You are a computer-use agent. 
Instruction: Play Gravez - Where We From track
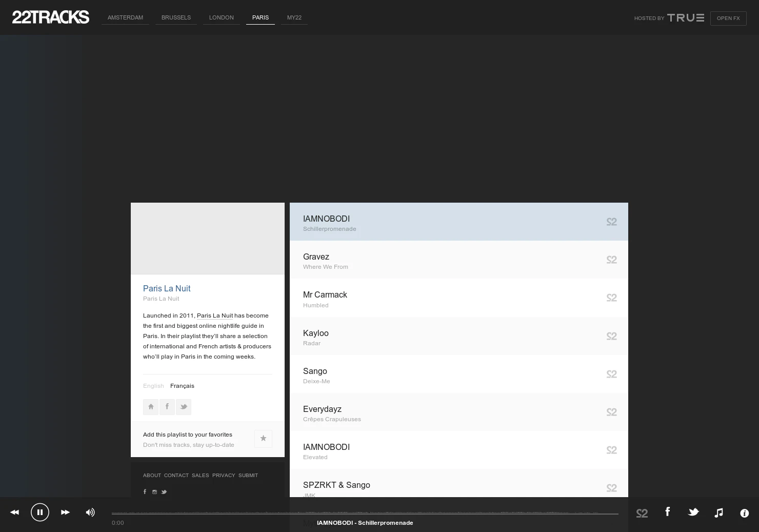pyautogui.click(x=459, y=260)
